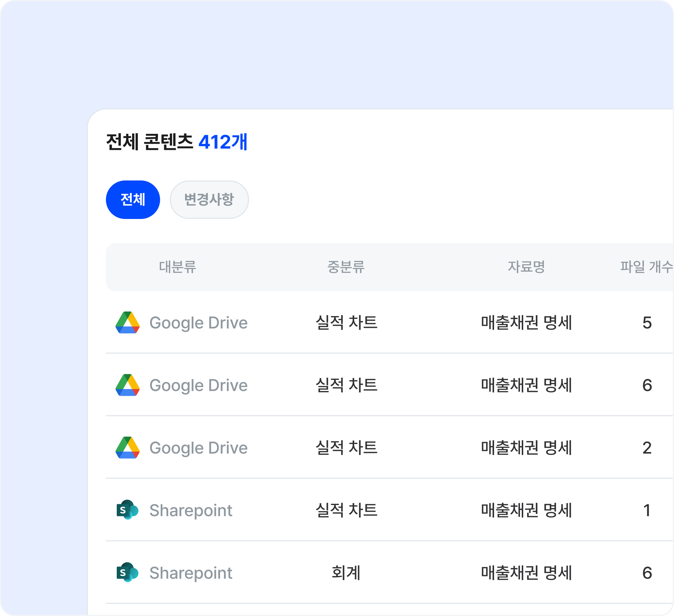The width and height of the screenshot is (674, 616).
Task: Click Google Drive icon in row with count 2
Action: click(x=127, y=448)
